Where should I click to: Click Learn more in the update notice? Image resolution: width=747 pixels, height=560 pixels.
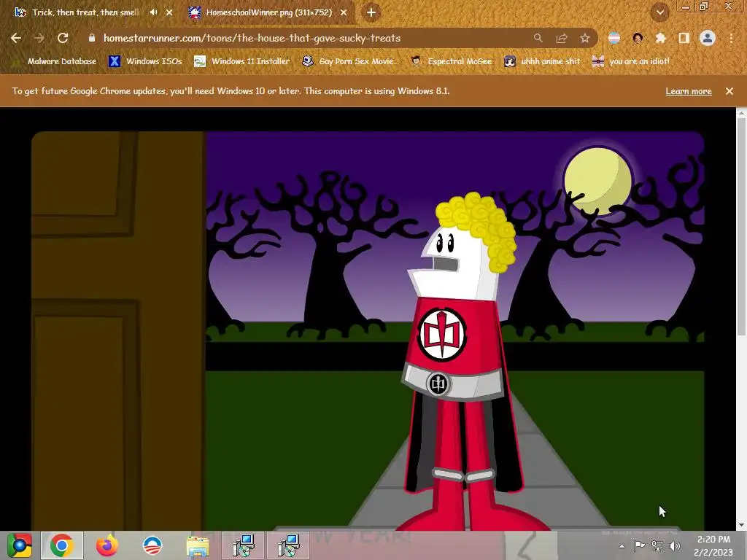coord(689,91)
